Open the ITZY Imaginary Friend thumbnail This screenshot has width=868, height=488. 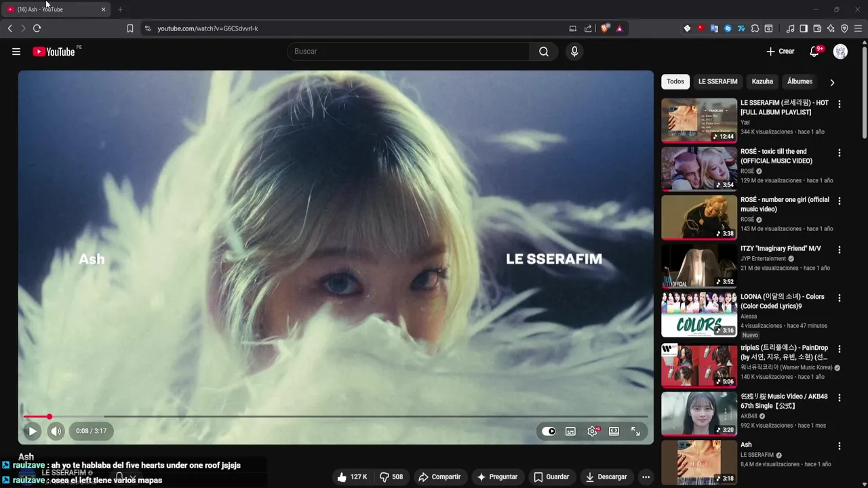tap(699, 266)
